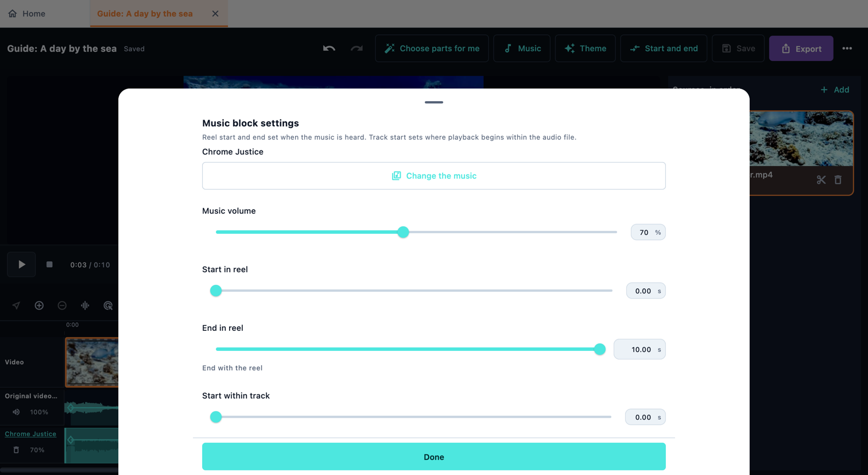Screen dimensions: 868x475
Task: Click the Home icon in tab bar
Action: coord(13,13)
